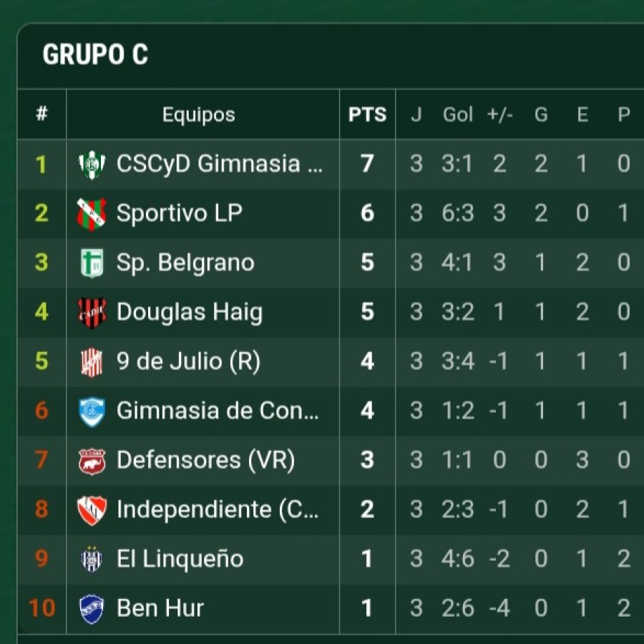Select the GRUPO C title
This screenshot has width=644, height=644.
click(95, 55)
